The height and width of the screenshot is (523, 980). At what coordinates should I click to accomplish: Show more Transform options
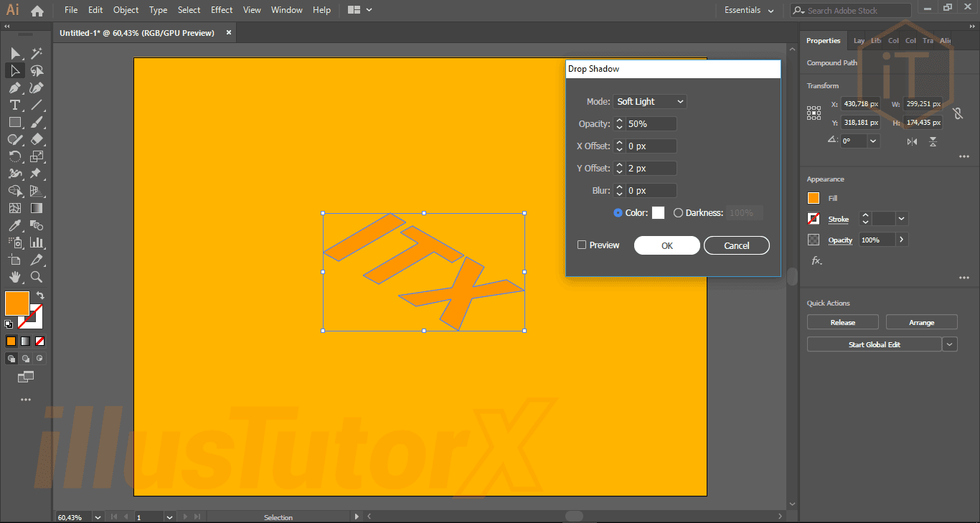963,157
